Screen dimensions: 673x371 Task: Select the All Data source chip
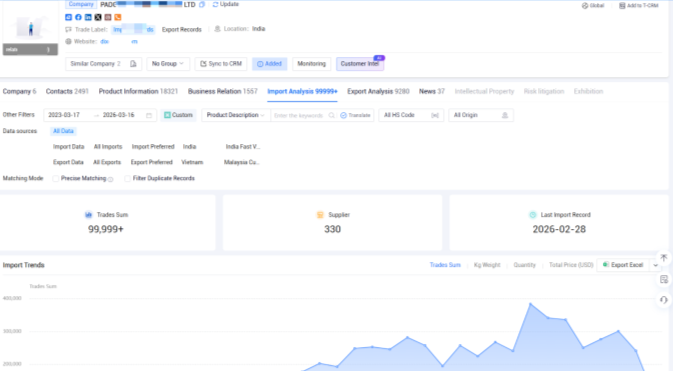click(63, 131)
